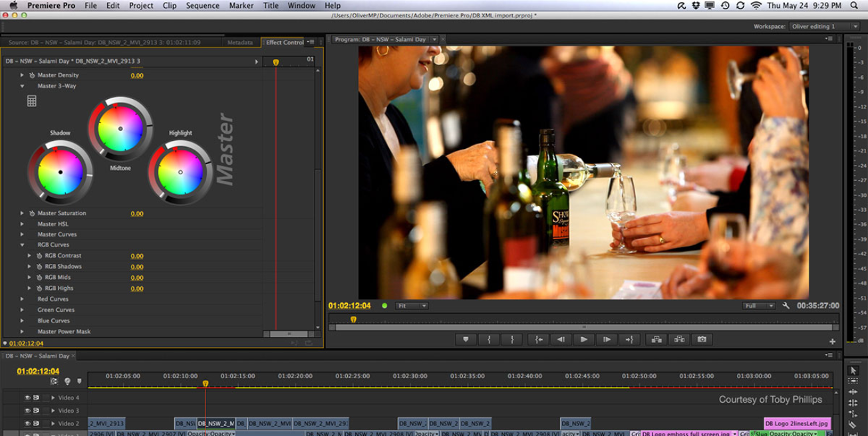Click the timeline Add Marker icon

point(79,381)
